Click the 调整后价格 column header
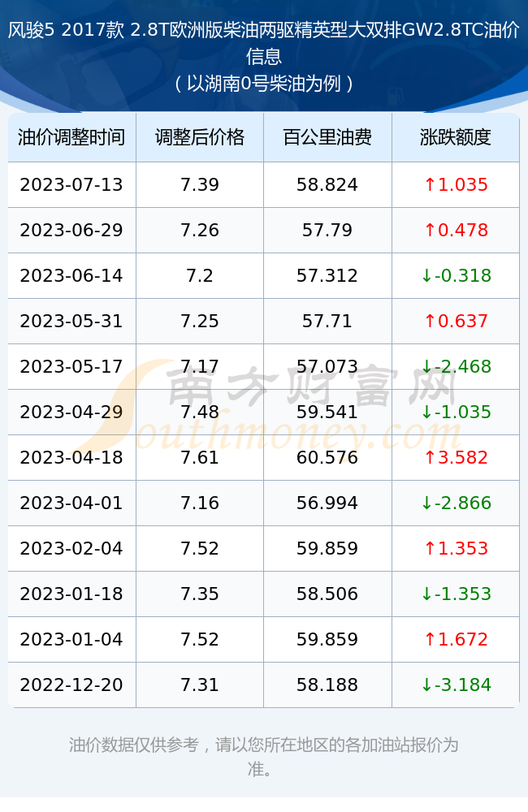 [x=200, y=137]
